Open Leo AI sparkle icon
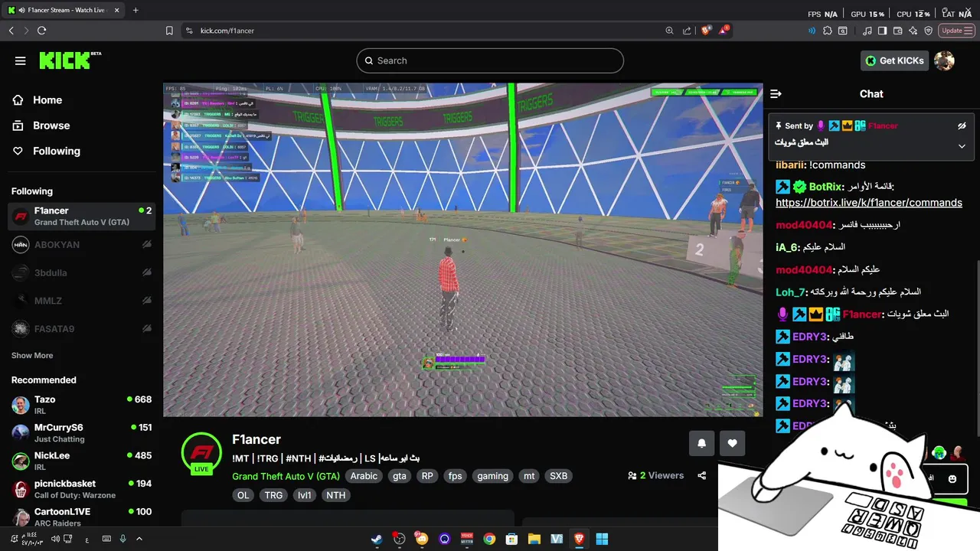 [913, 31]
